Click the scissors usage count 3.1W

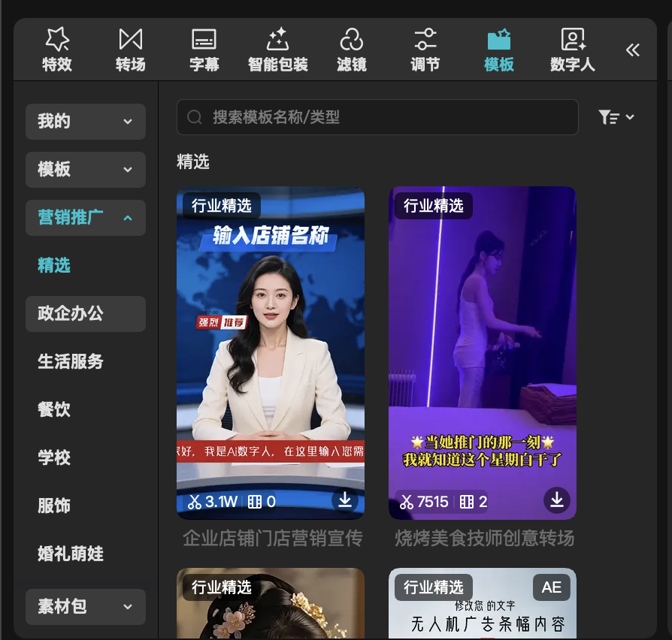pyautogui.click(x=213, y=502)
